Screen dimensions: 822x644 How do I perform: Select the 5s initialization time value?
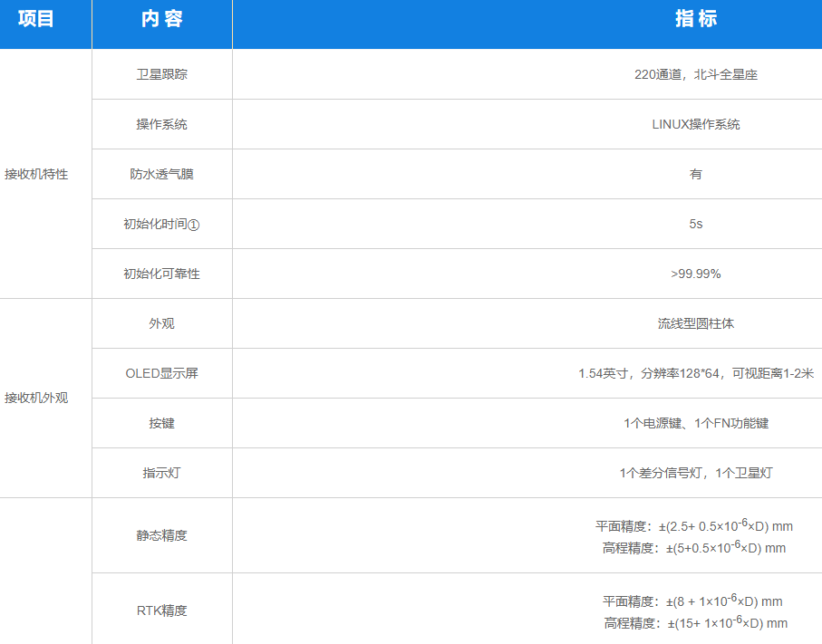coord(695,224)
